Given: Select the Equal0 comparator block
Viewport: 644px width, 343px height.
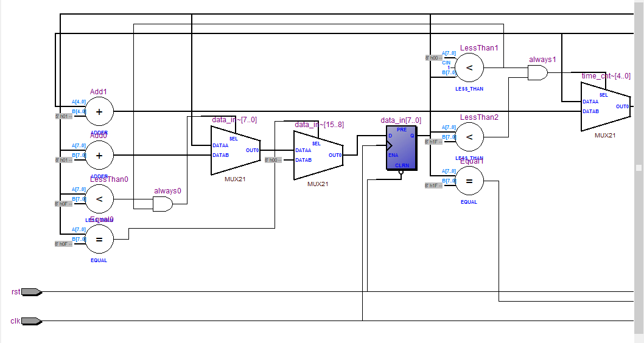Looking at the screenshot, I should [99, 239].
